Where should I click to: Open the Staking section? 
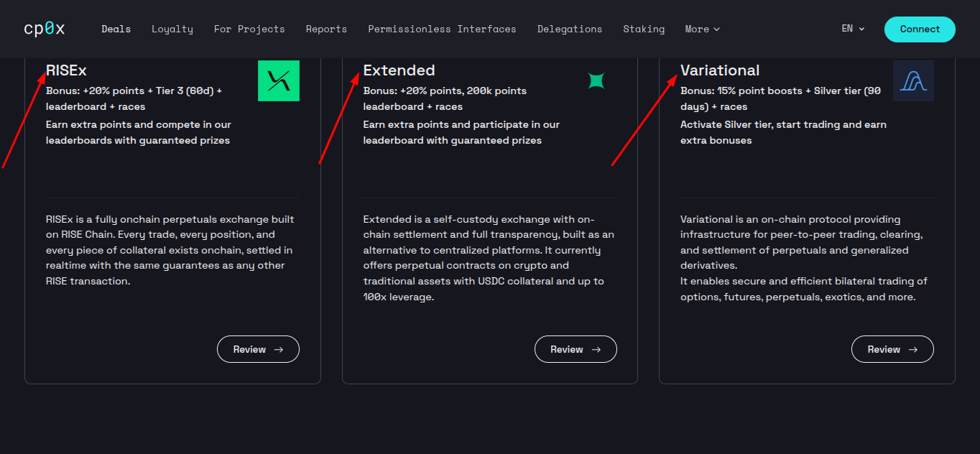coord(644,29)
